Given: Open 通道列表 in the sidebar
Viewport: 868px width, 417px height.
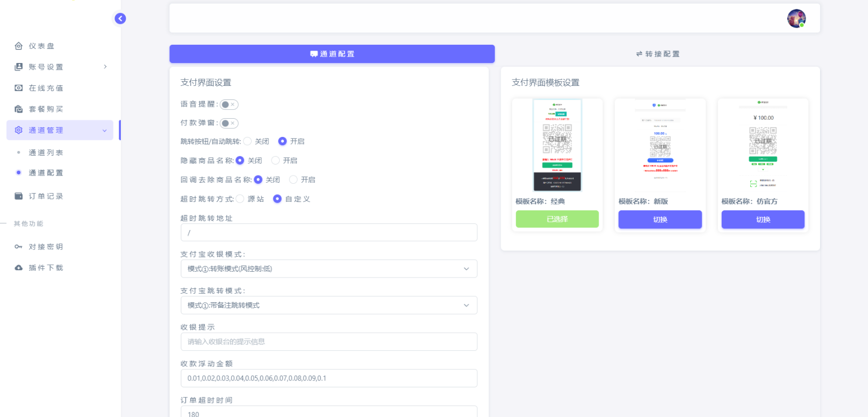Looking at the screenshot, I should (46, 153).
